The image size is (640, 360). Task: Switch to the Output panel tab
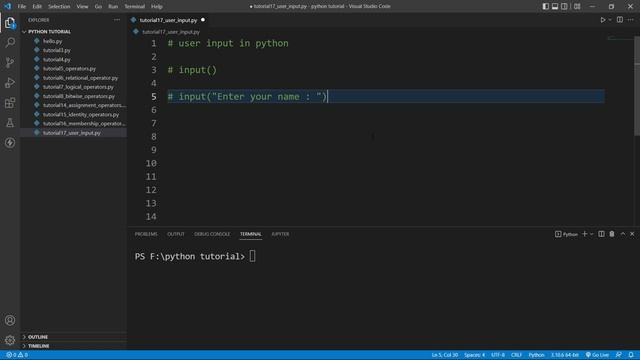pos(176,234)
